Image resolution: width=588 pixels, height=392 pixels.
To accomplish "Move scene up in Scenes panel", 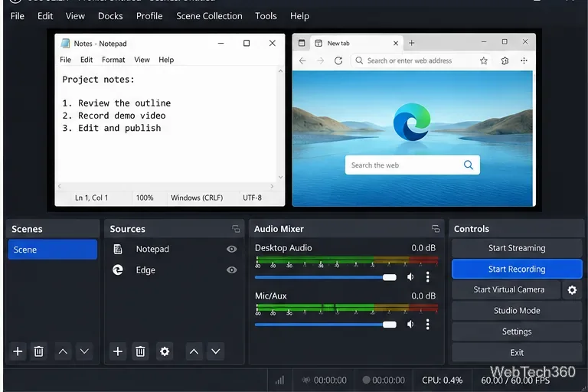I will tap(63, 351).
